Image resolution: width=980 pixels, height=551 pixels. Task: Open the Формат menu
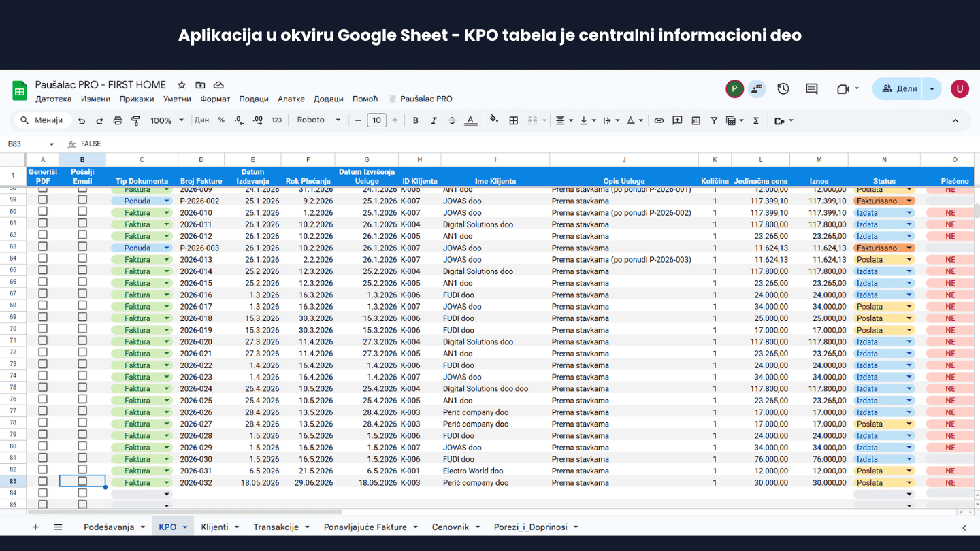coord(215,99)
